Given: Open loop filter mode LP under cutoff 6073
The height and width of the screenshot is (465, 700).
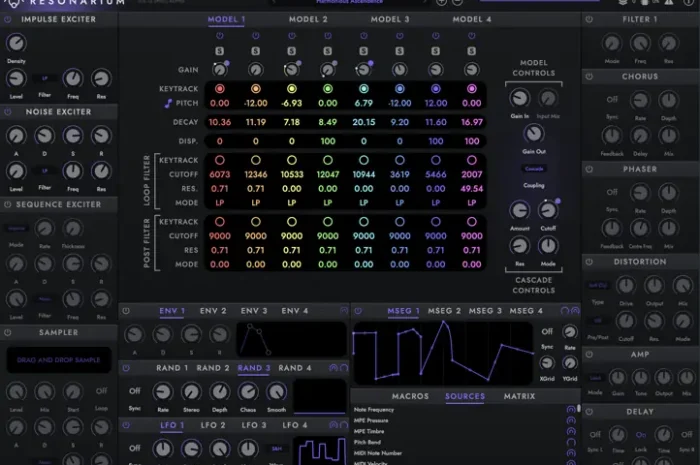Looking at the screenshot, I should [220, 203].
